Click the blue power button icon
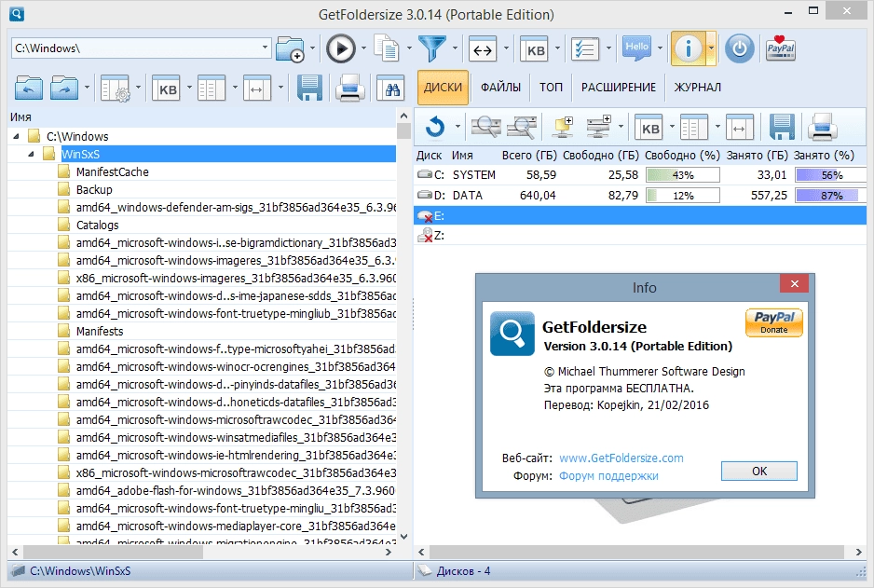Screen dimensions: 874x588 click(x=740, y=49)
